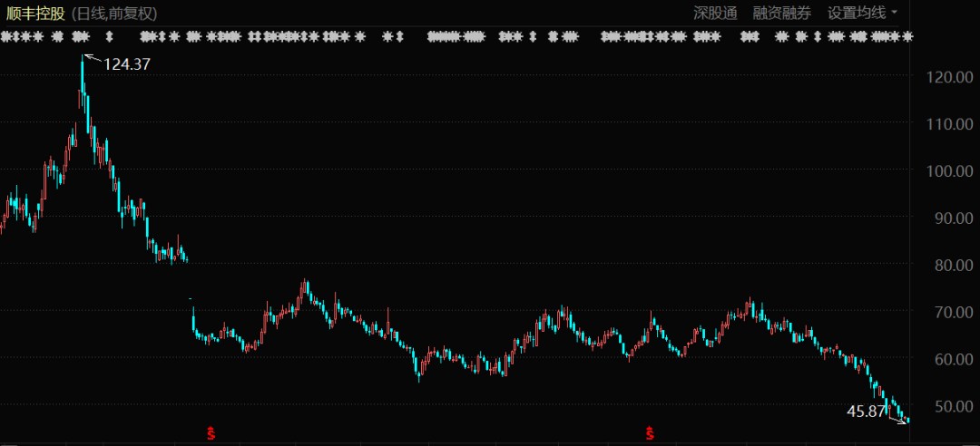Open the 设置均线 text button

pos(856,13)
